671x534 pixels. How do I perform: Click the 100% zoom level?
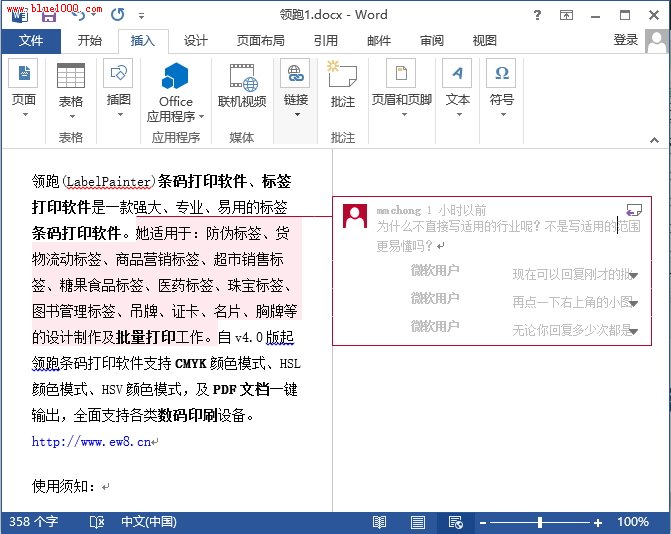click(x=633, y=522)
